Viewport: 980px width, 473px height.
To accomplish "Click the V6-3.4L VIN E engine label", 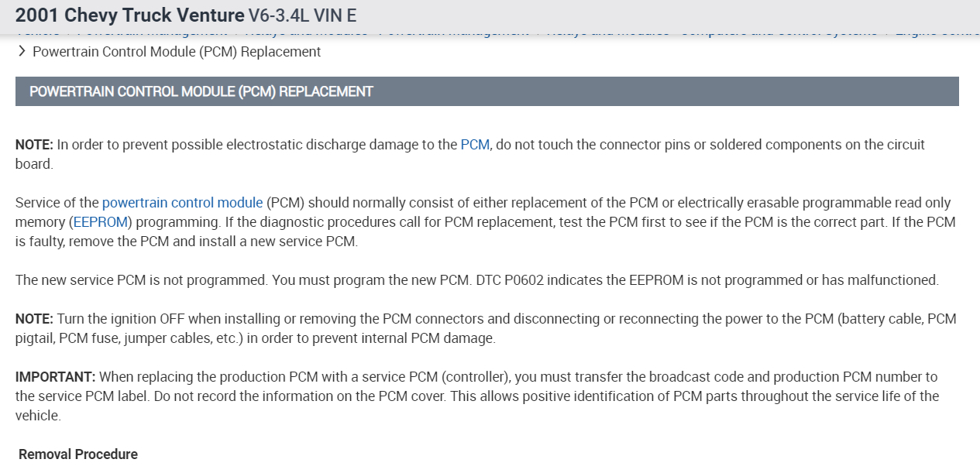I will click(302, 15).
